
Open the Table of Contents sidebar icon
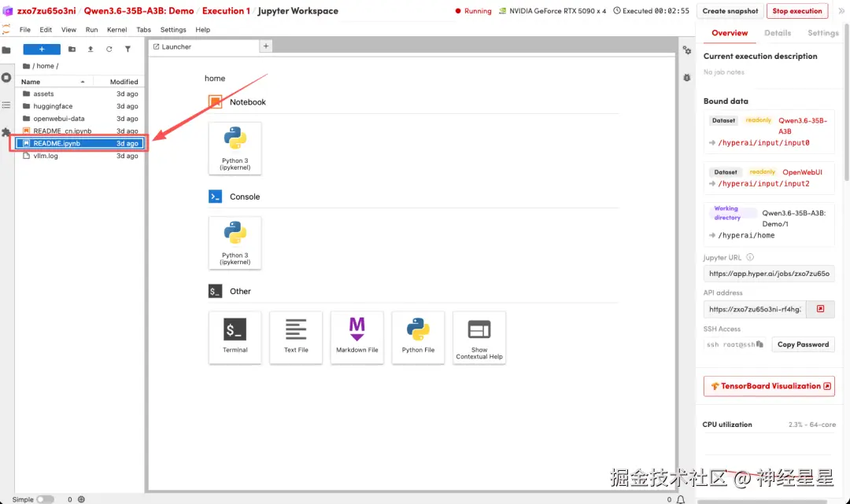point(6,105)
